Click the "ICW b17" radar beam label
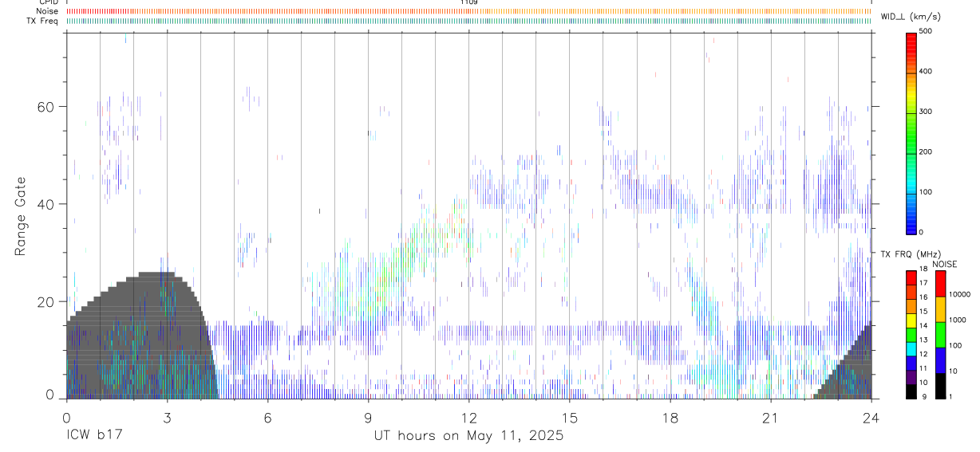The width and height of the screenshot is (980, 452). [93, 436]
